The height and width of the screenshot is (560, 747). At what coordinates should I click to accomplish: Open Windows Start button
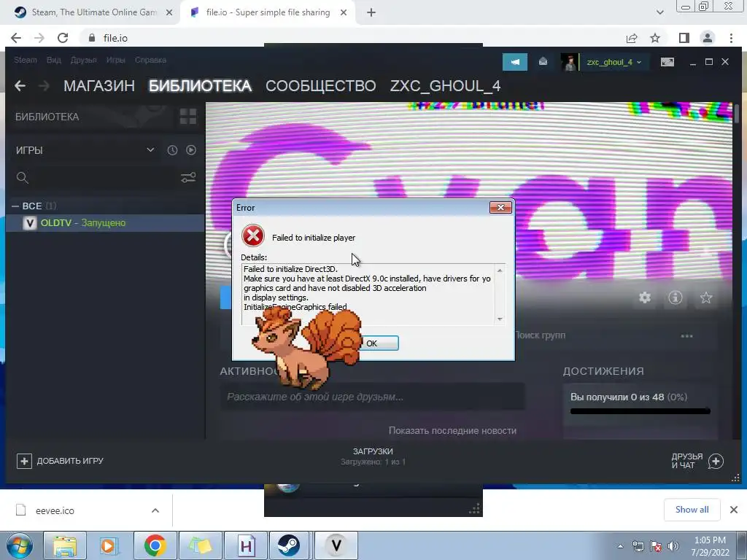[19, 545]
